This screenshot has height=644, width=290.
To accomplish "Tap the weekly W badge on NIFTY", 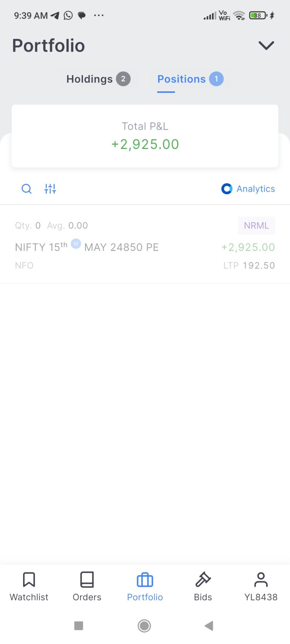I will point(76,243).
